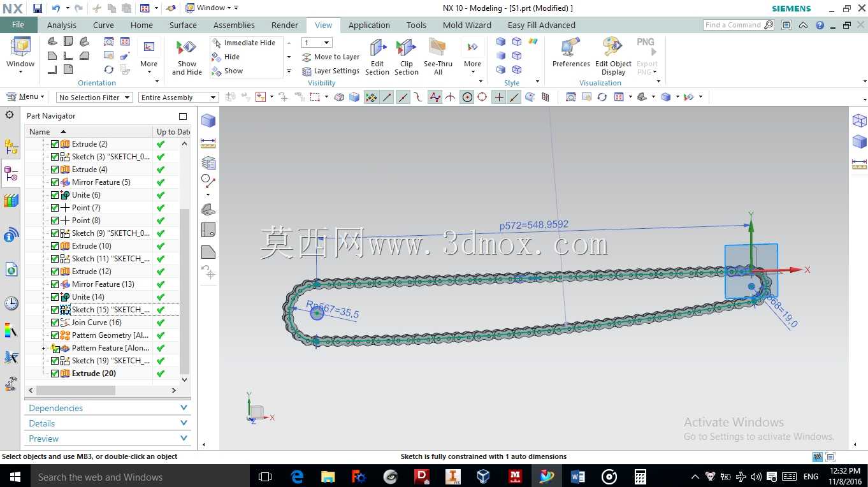Open the Calculator from taskbar

(640, 476)
